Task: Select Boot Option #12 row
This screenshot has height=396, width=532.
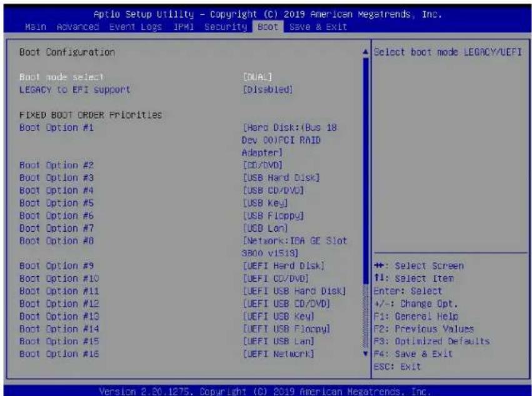Action: click(x=59, y=304)
